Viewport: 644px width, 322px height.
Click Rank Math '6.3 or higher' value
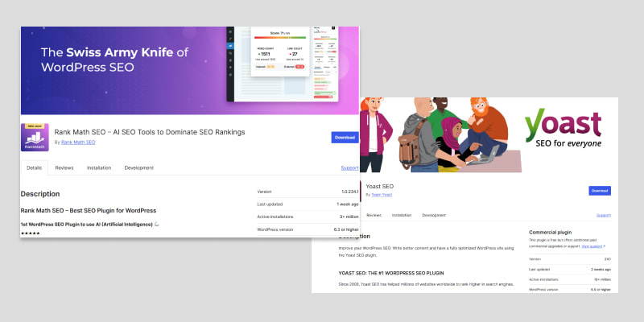(x=346, y=229)
